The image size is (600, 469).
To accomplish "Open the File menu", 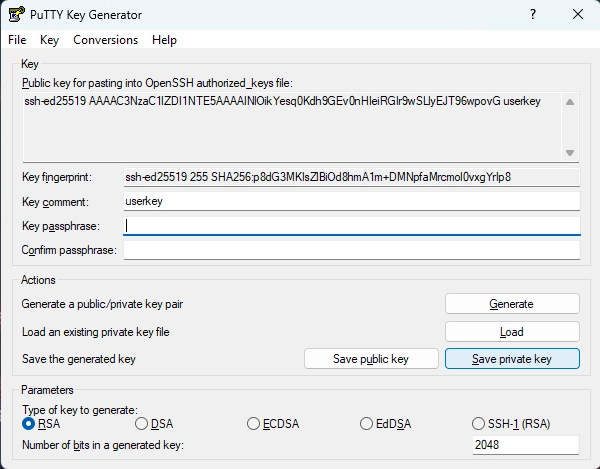I will pyautogui.click(x=17, y=40).
